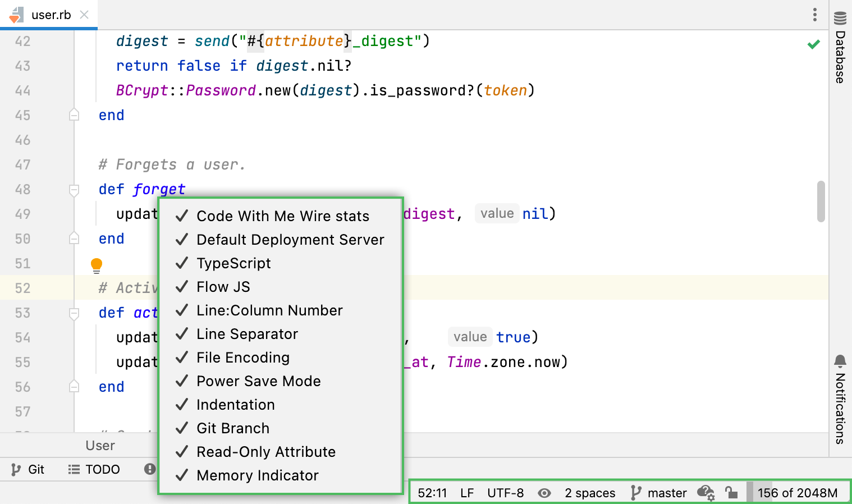Image resolution: width=852 pixels, height=504 pixels.
Task: Click the read-only lock icon in status bar
Action: [x=731, y=493]
